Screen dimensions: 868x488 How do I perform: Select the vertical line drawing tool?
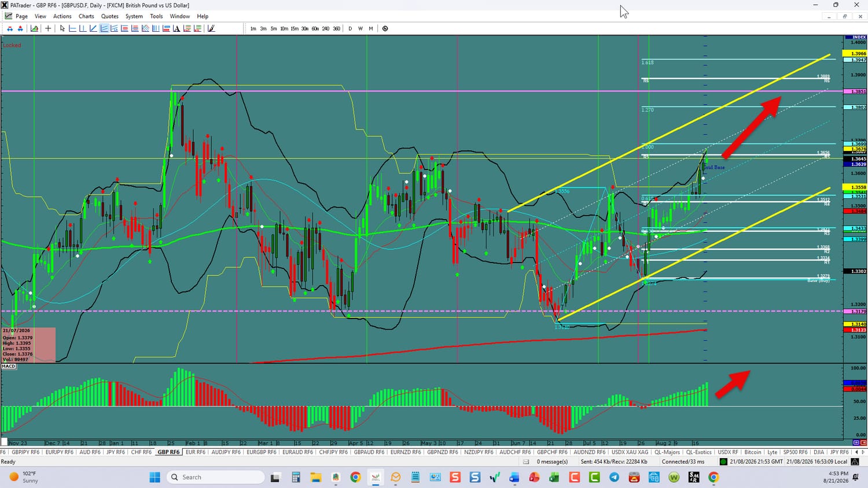tap(83, 28)
